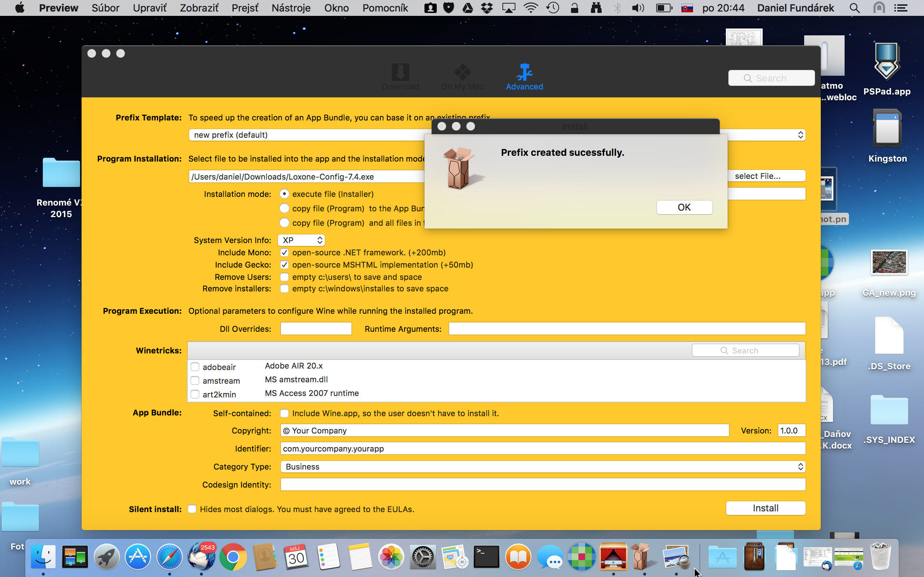Image resolution: width=924 pixels, height=577 pixels.
Task: Enable Remove Users checkbox
Action: 284,277
